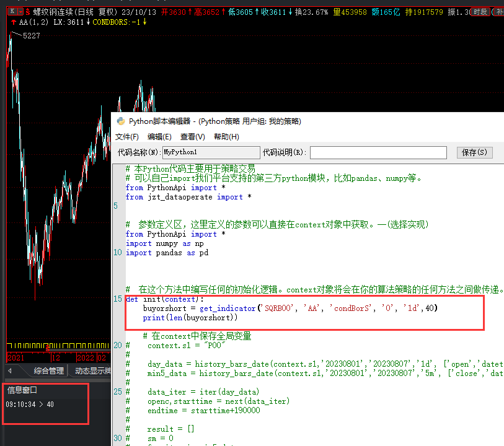Screen dimensions: 504x446
Task: Click the LX:3611 value in indicator row
Action: pyautogui.click(x=72, y=22)
